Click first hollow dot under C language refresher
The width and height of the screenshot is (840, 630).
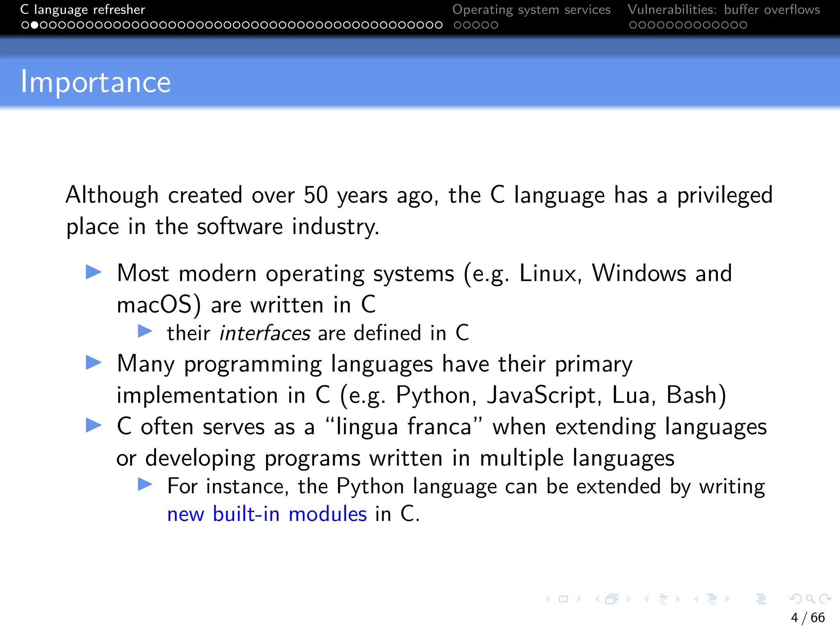click(25, 25)
